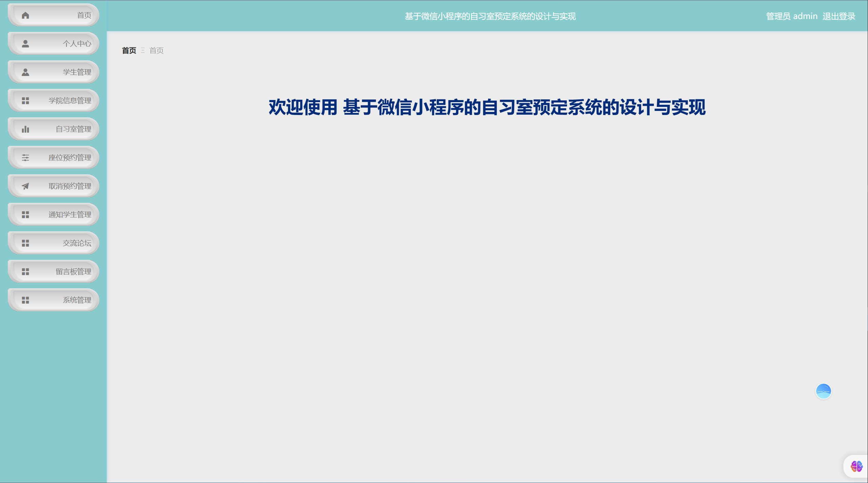Expand the 通知学生管理 menu

point(69,215)
